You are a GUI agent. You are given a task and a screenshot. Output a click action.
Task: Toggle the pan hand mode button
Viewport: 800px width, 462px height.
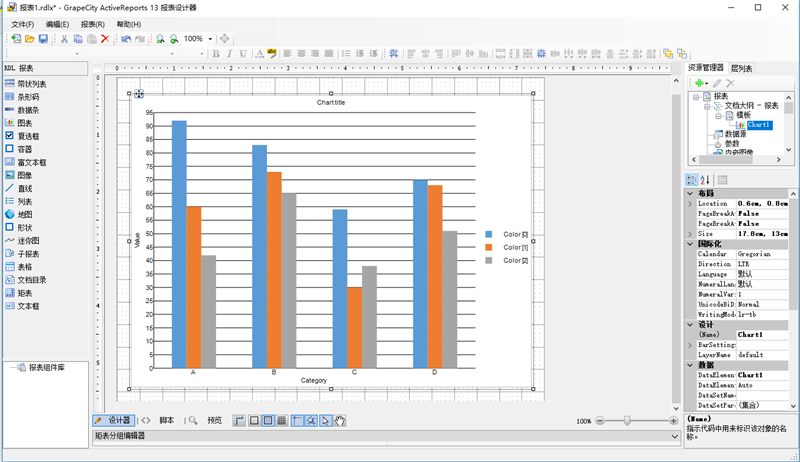pyautogui.click(x=340, y=421)
